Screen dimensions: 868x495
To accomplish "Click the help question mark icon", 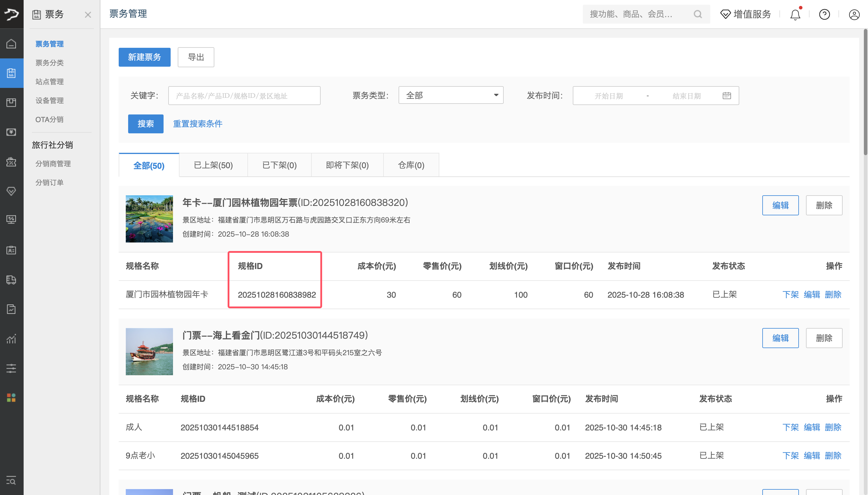I will click(824, 15).
